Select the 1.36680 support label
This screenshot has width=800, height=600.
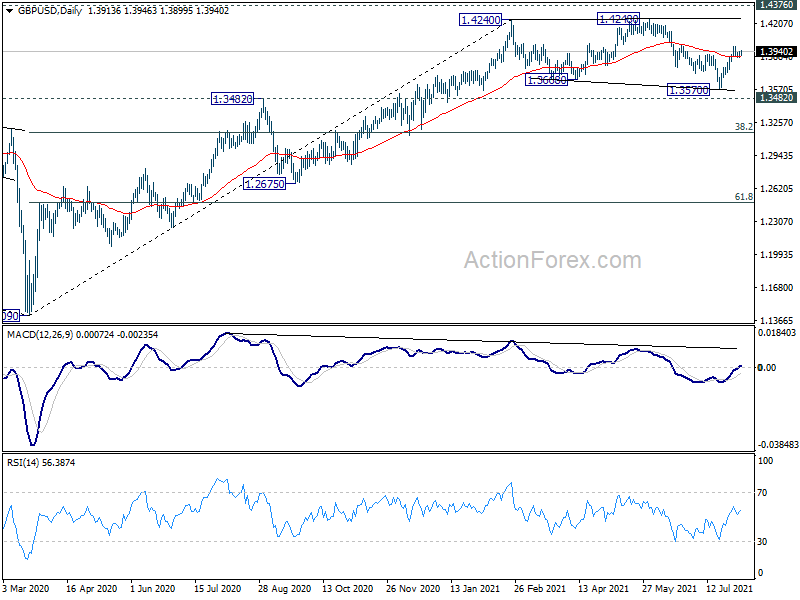point(547,79)
